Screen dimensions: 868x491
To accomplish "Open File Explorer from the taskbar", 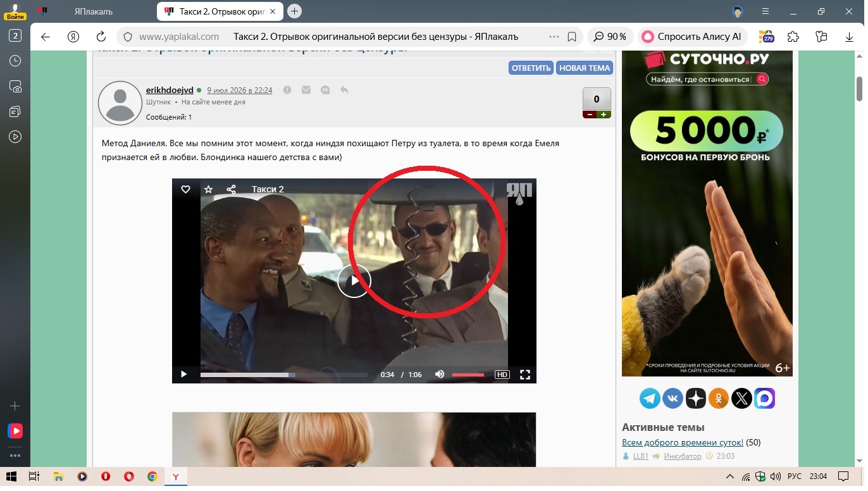I will [58, 476].
